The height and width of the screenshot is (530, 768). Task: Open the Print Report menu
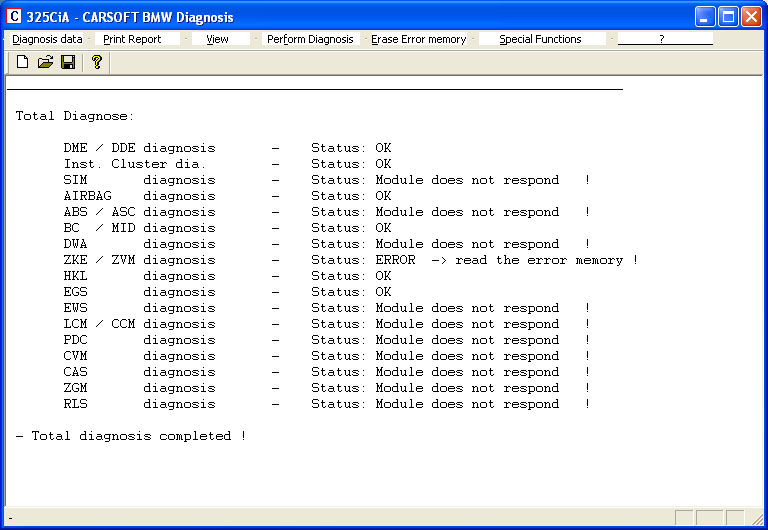(x=132, y=39)
